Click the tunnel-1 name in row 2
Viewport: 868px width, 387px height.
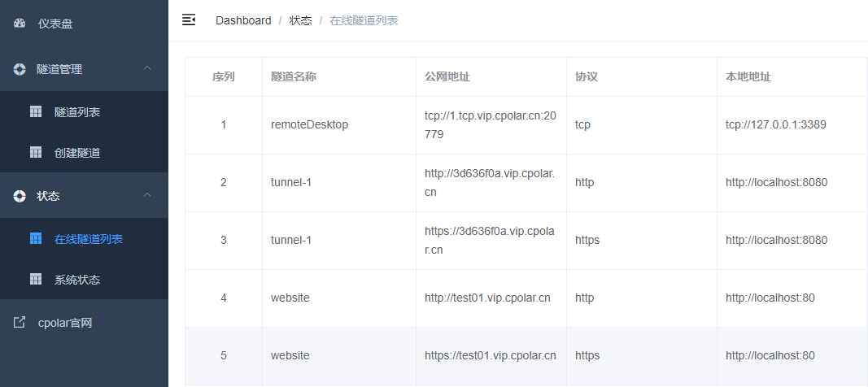pyautogui.click(x=291, y=182)
